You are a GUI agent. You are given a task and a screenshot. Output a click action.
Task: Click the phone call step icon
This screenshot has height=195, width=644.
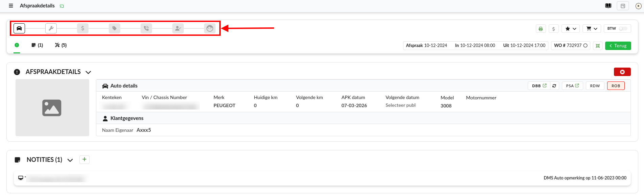(x=146, y=28)
